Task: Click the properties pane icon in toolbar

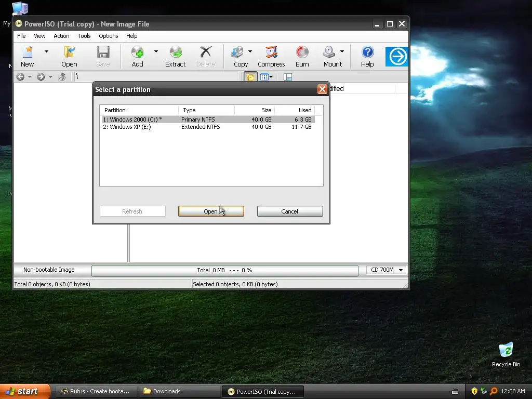Action: [x=288, y=77]
